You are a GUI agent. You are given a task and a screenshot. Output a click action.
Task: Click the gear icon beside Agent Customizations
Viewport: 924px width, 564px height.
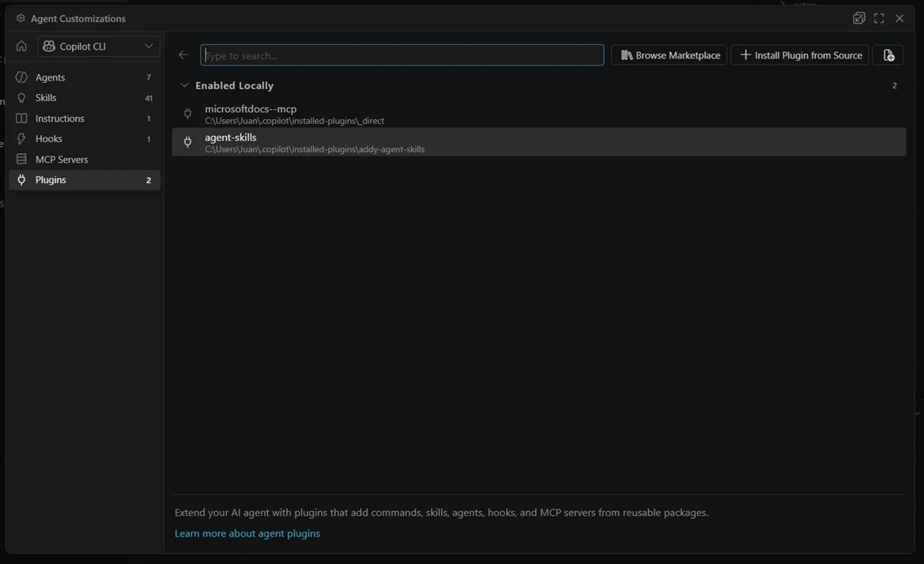coord(21,18)
